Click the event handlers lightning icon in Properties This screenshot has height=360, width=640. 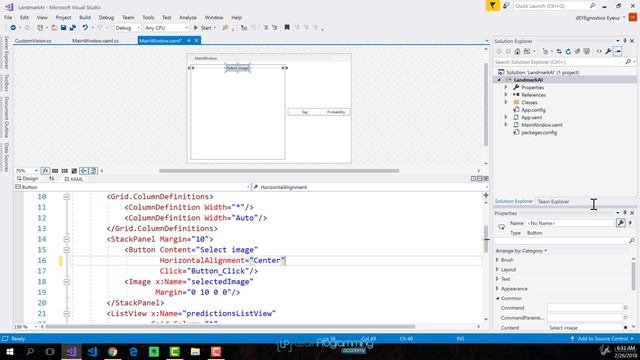pos(630,223)
